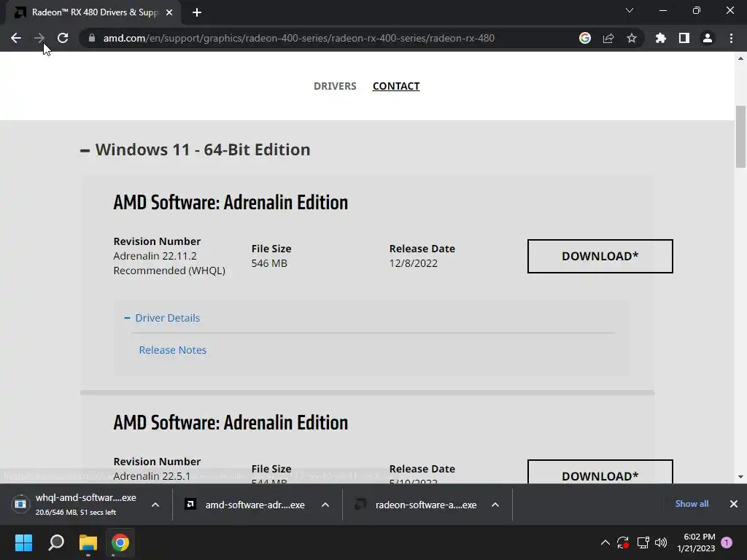Expand options for radeon-software-a download
Viewport: 747px width, 560px height.
495,505
